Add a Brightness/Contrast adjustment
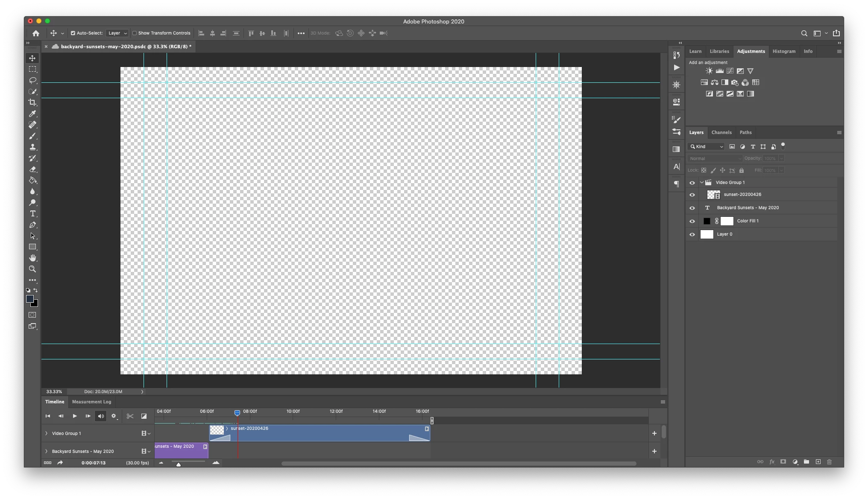Image resolution: width=868 pixels, height=499 pixels. 709,71
